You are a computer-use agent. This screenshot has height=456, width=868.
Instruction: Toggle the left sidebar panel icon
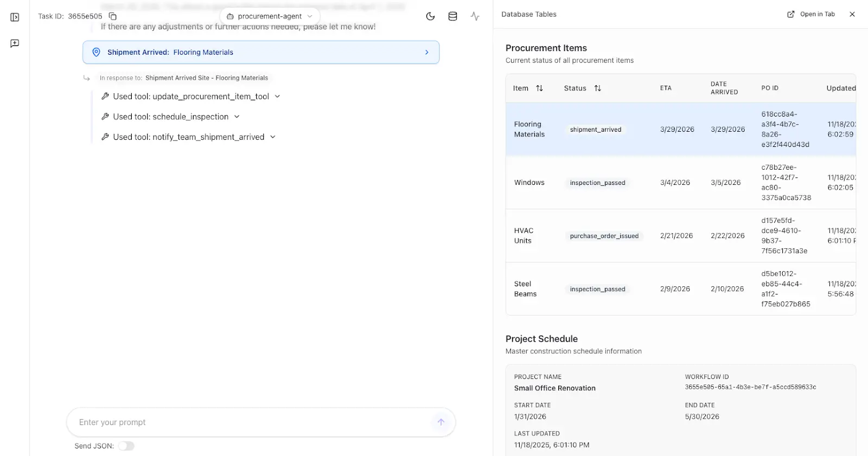15,17
